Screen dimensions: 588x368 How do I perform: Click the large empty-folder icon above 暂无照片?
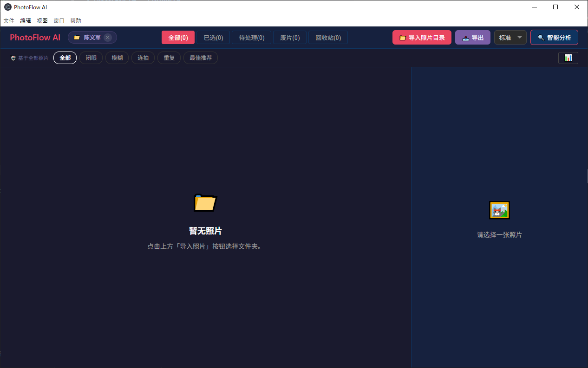[x=205, y=203]
